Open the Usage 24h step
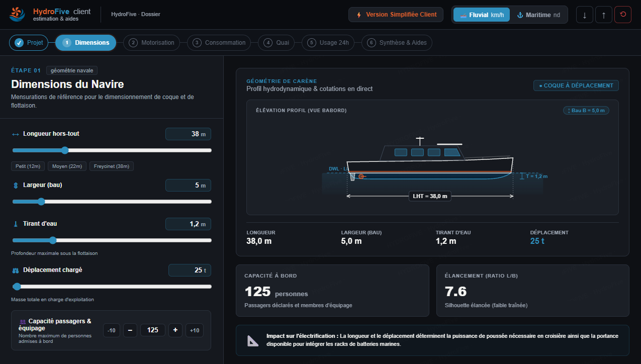Image resolution: width=641 pixels, height=364 pixels. click(x=328, y=43)
